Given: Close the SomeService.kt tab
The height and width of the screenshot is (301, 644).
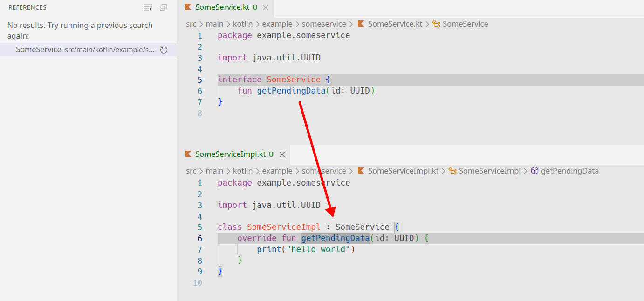Looking at the screenshot, I should point(266,7).
